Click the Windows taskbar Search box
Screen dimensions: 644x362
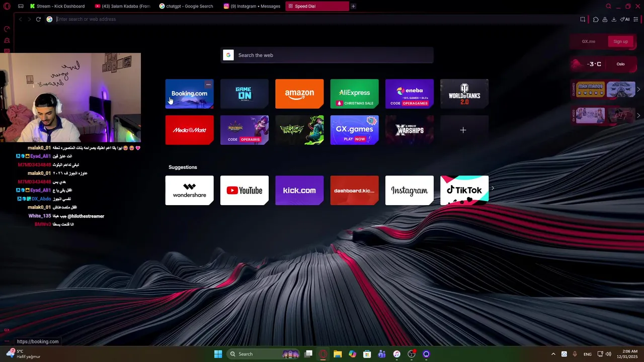coord(263,354)
